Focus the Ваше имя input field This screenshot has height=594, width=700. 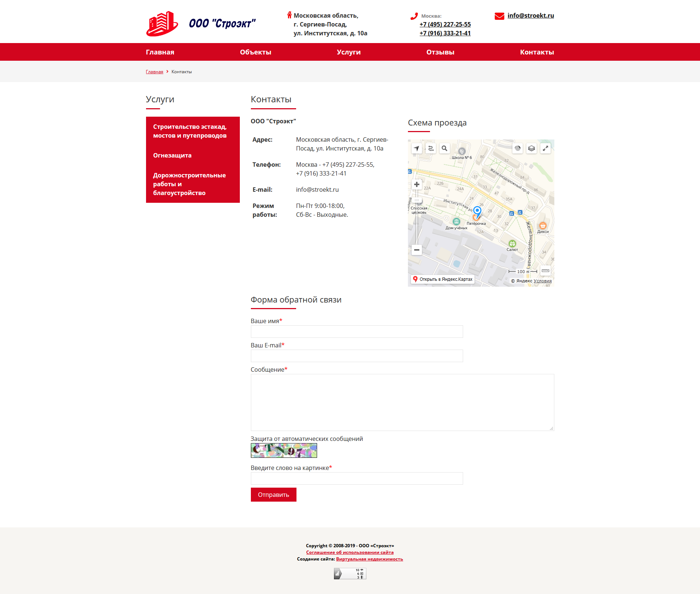tap(357, 332)
